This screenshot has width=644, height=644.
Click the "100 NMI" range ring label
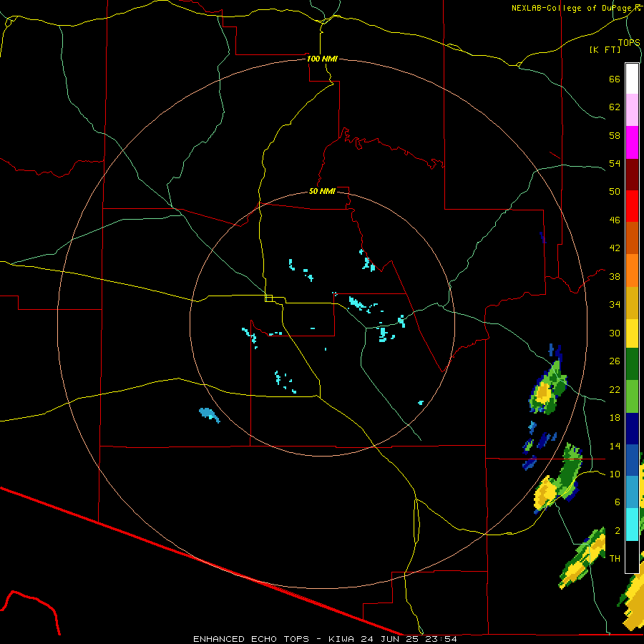point(323,59)
